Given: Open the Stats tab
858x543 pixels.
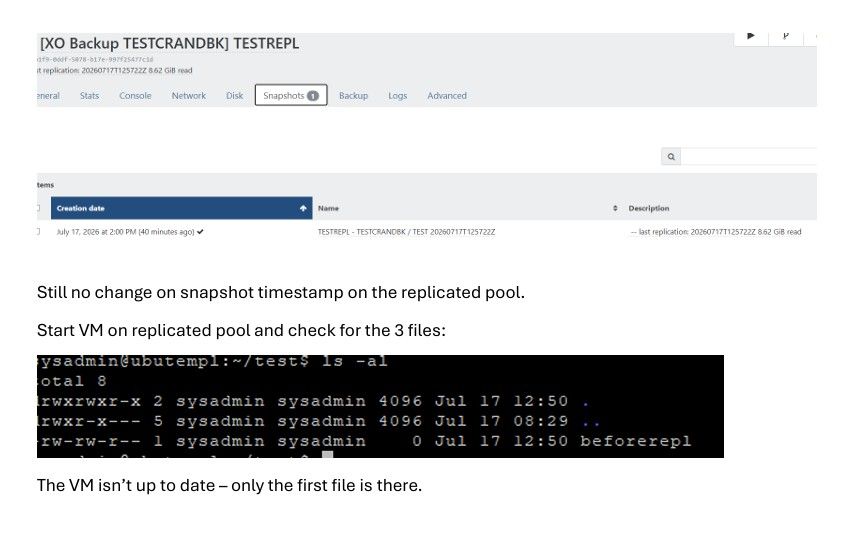Looking at the screenshot, I should tap(89, 96).
